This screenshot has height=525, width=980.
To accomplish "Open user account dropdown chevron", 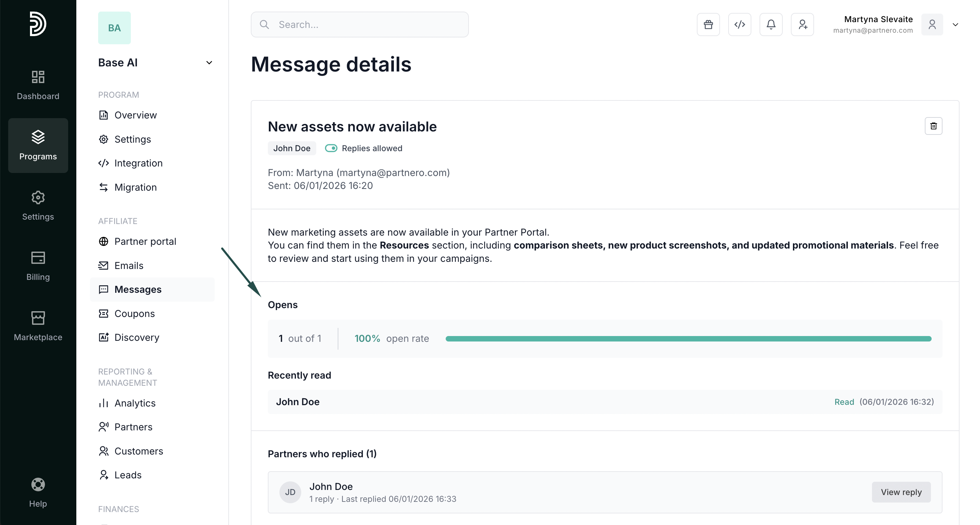I will pyautogui.click(x=955, y=25).
